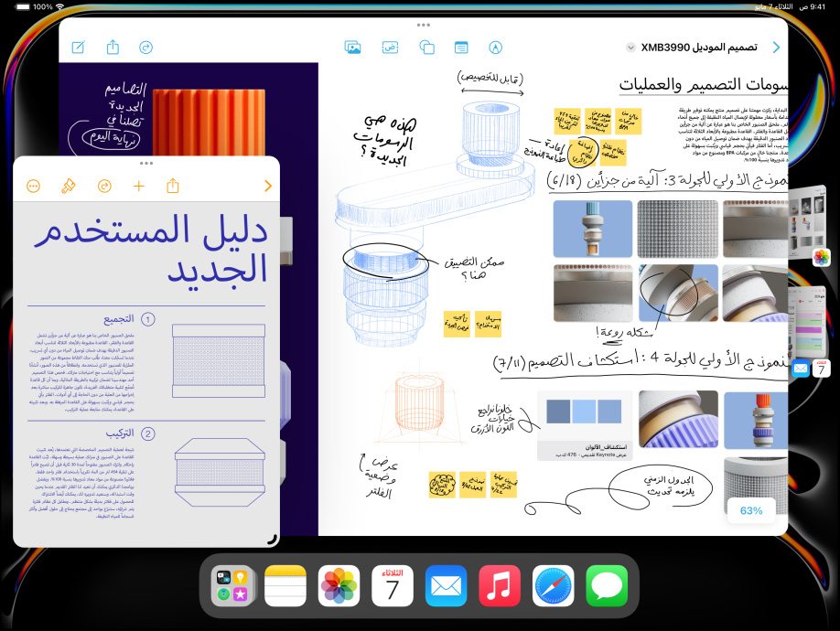Open the Pages window multitasking dots menu
Image resolution: width=840 pixels, height=631 pixels.
click(146, 162)
